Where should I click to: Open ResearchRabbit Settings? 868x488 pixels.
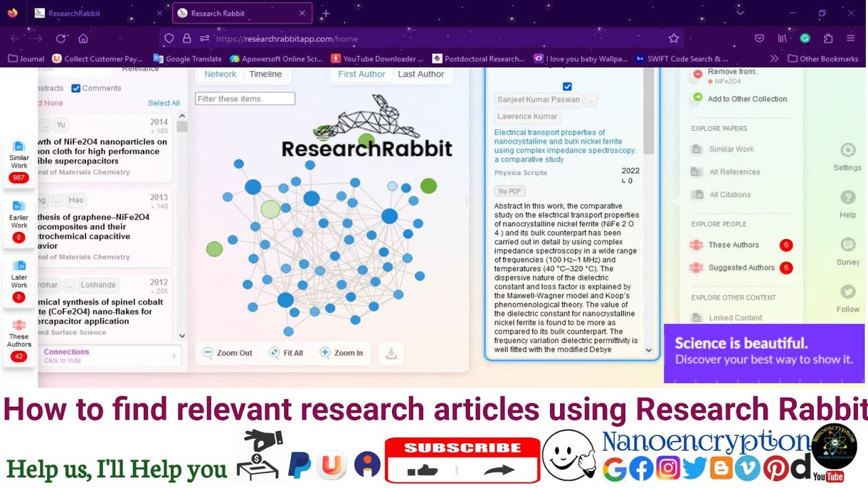848,157
